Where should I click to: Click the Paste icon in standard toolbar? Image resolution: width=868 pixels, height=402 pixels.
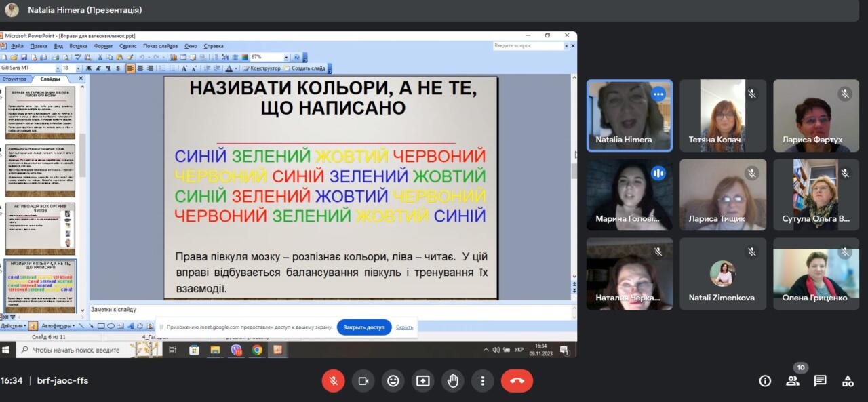[119, 58]
